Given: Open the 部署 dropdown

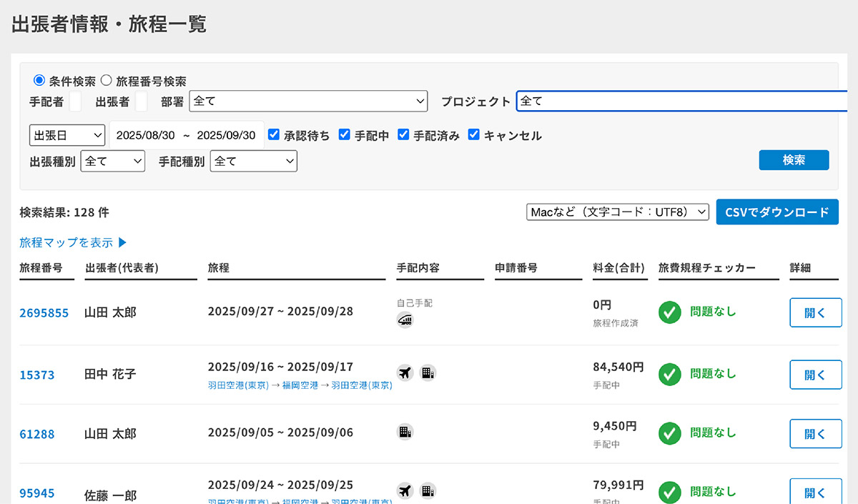Looking at the screenshot, I should [308, 101].
